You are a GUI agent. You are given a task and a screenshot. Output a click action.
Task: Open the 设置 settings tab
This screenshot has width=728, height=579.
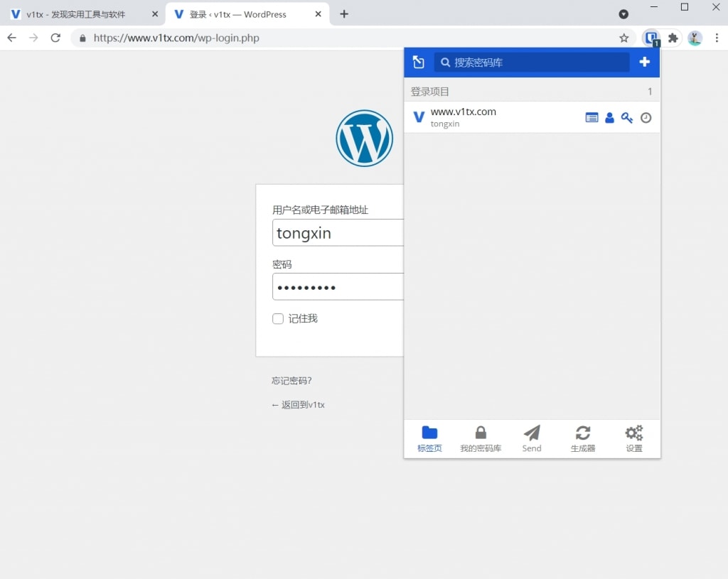pyautogui.click(x=633, y=439)
